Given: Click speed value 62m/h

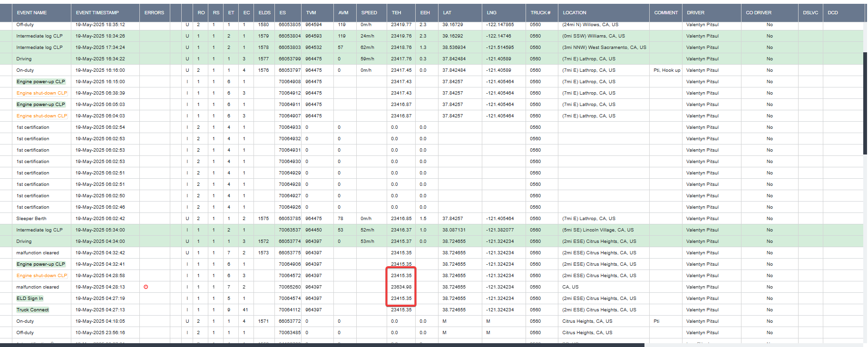Looking at the screenshot, I should 367,48.
